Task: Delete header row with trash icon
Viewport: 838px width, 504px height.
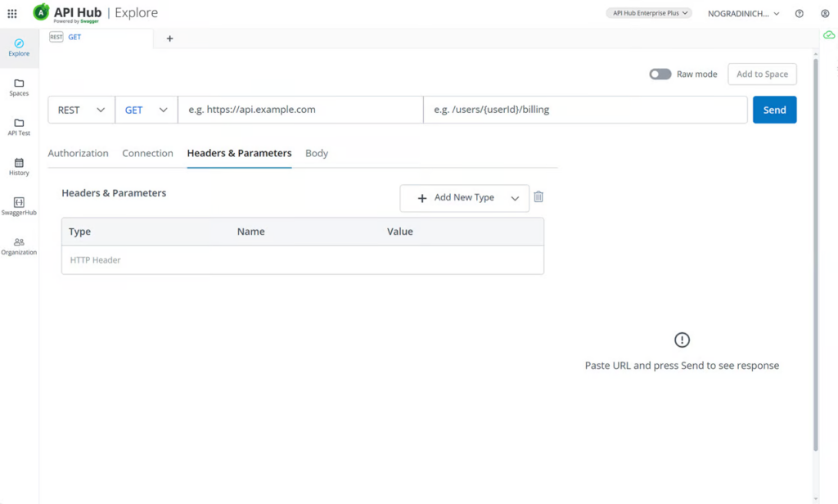Action: click(x=538, y=197)
